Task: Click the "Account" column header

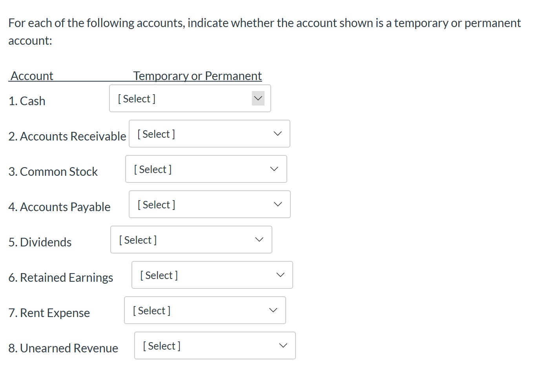Action: (32, 76)
